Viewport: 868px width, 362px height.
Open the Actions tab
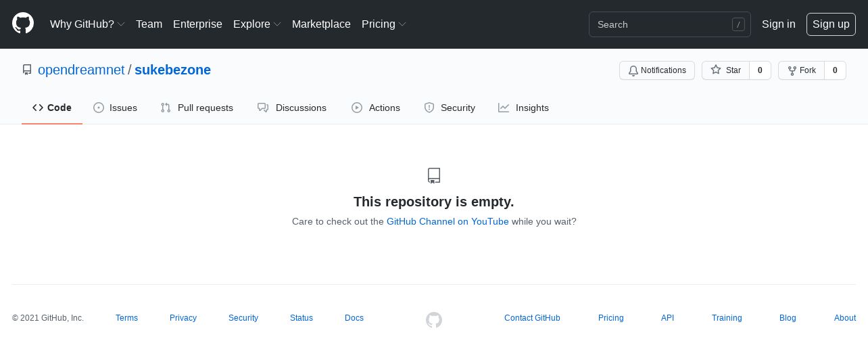click(376, 108)
